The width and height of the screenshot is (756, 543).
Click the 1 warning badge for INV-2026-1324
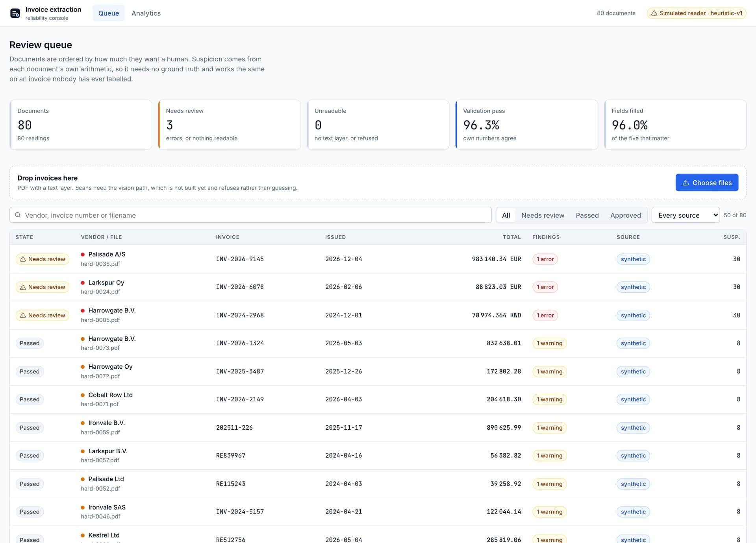549,344
